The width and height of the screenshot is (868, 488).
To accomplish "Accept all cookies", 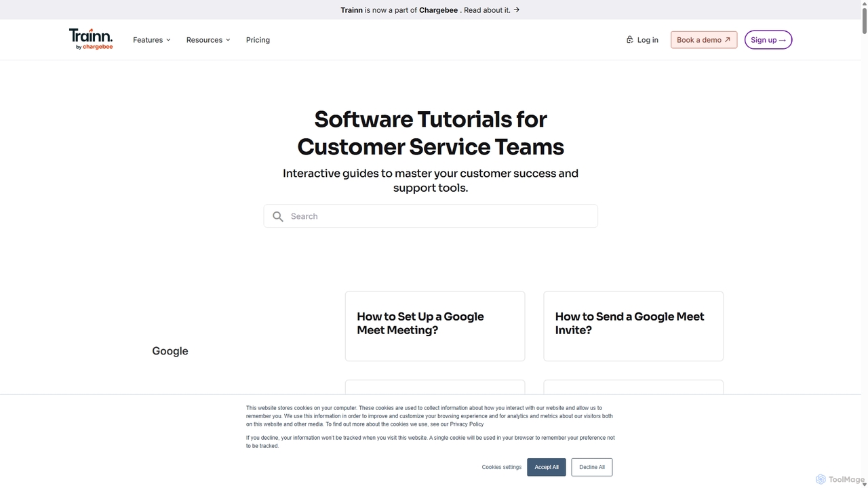I will pyautogui.click(x=547, y=467).
